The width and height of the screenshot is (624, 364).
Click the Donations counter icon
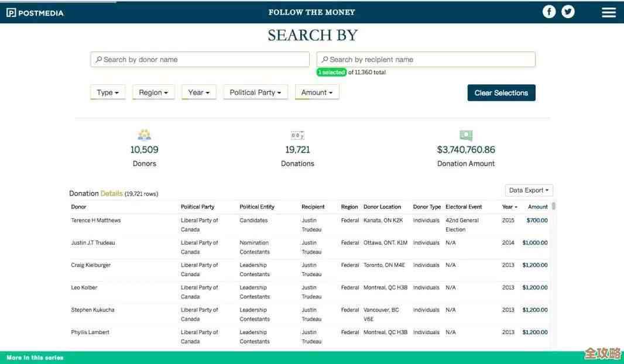(297, 135)
